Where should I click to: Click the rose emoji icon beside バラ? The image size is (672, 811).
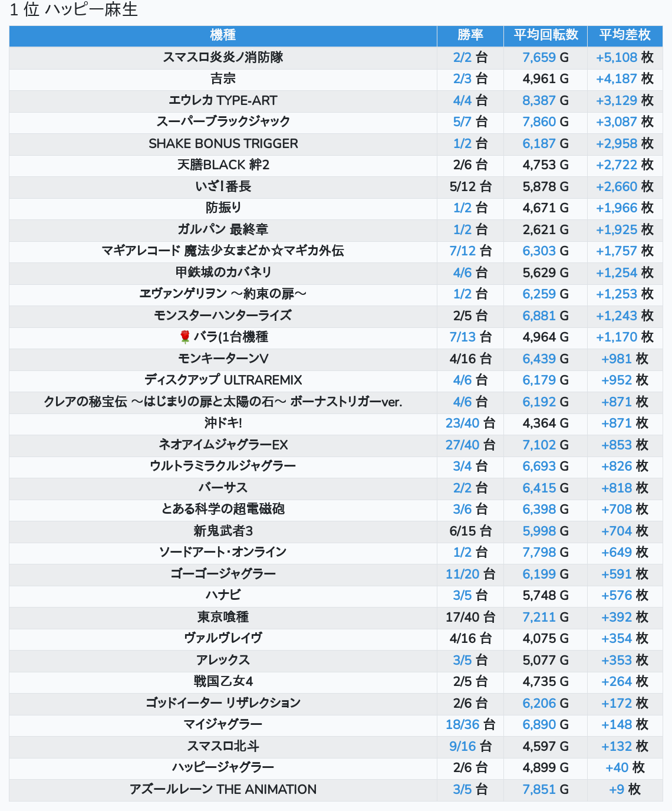185,337
